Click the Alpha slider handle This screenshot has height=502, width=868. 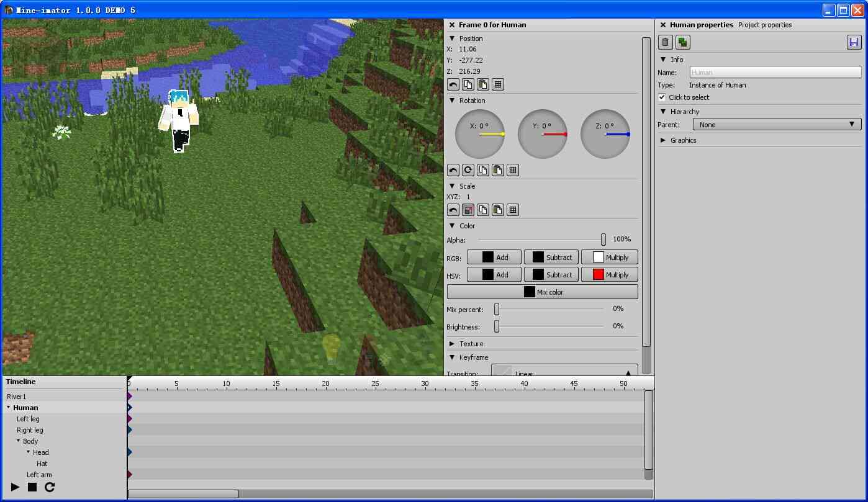click(x=603, y=240)
